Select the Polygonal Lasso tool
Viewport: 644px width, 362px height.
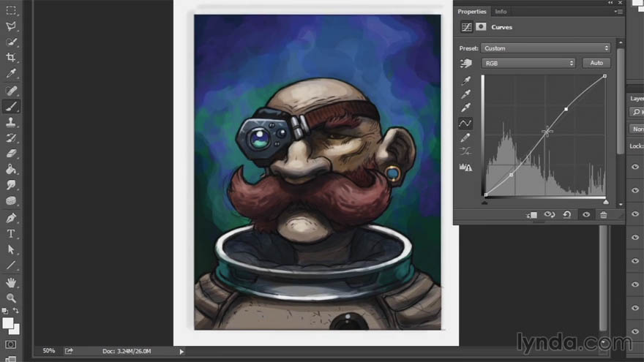coord(11,26)
